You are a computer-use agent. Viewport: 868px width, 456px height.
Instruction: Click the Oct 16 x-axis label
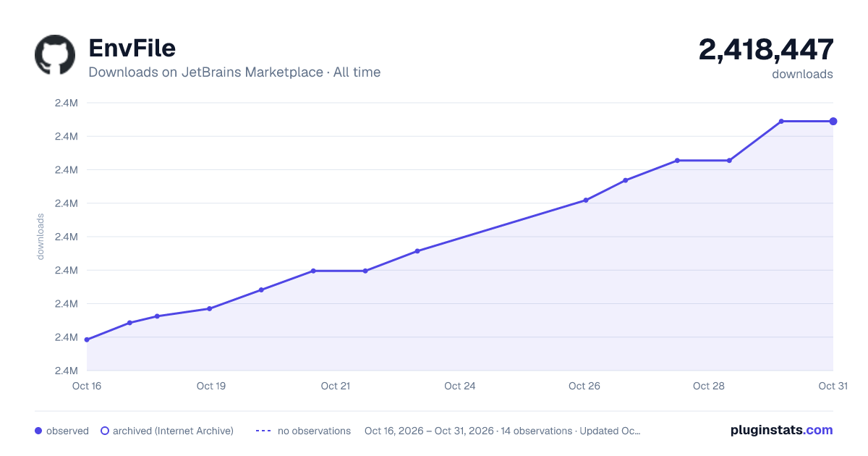click(x=87, y=386)
